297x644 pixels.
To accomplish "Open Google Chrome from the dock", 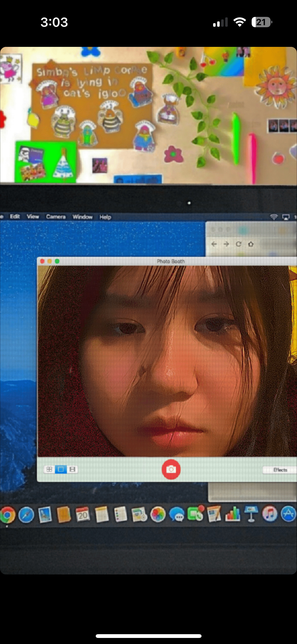I will pos(8,514).
